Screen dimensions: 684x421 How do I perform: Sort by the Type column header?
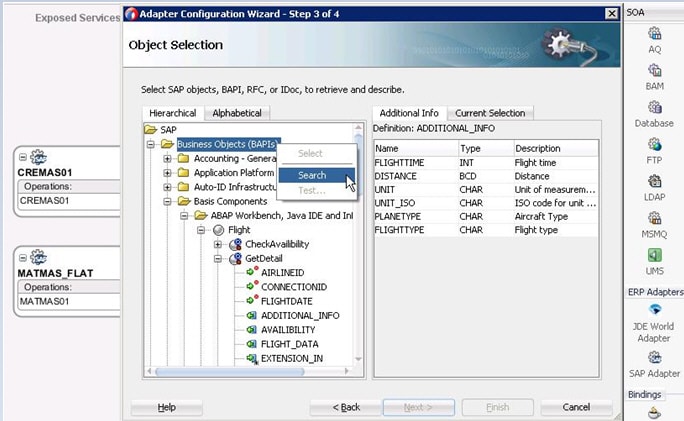(x=486, y=148)
